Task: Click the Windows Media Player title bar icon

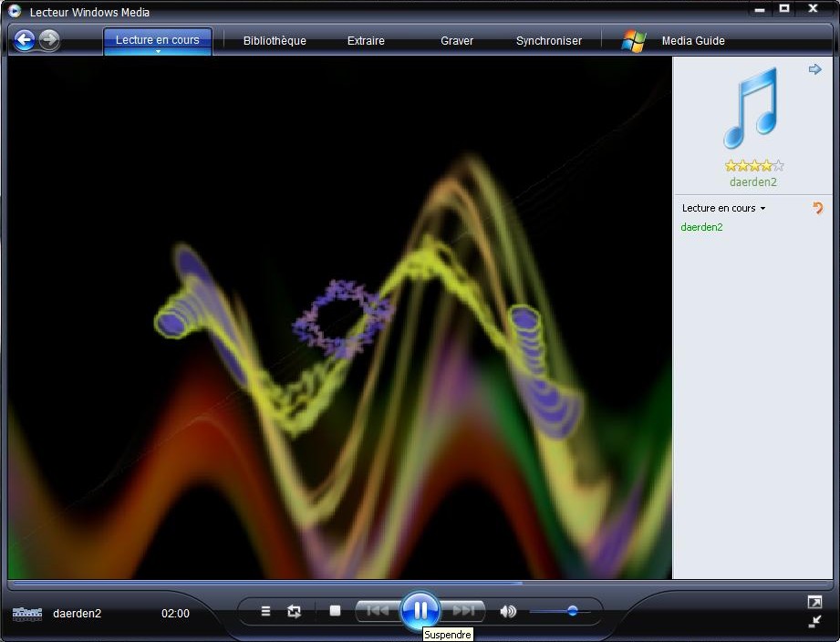Action: point(15,11)
